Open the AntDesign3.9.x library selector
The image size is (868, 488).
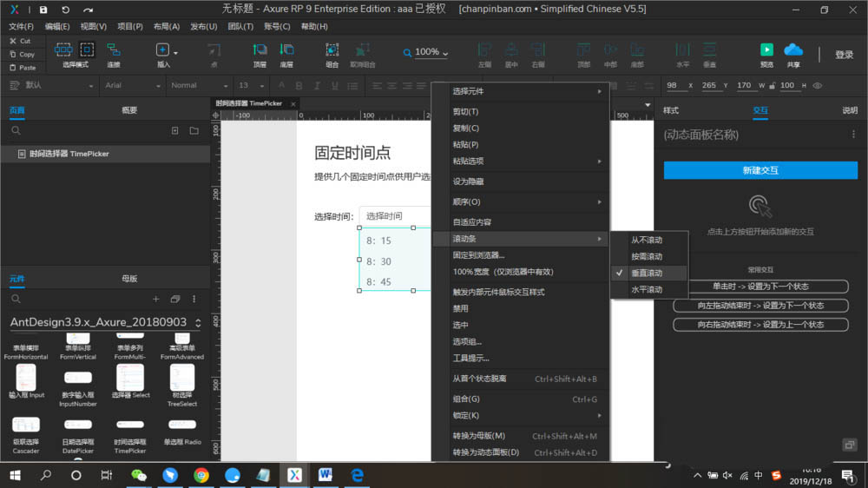pyautogui.click(x=105, y=322)
